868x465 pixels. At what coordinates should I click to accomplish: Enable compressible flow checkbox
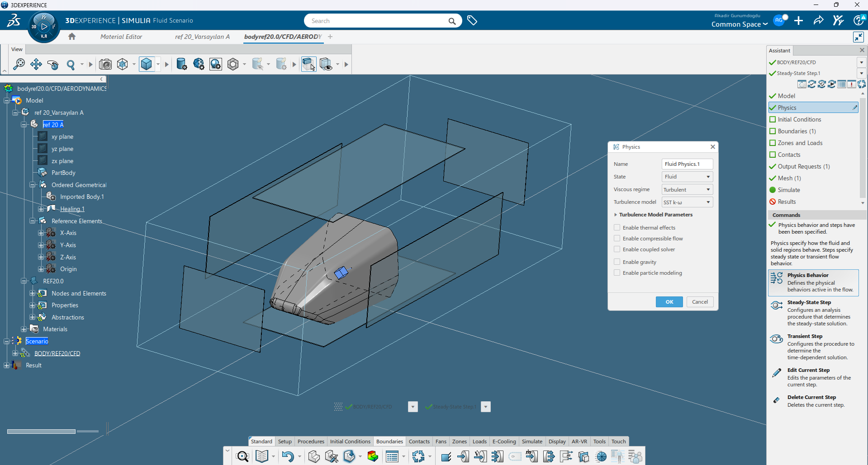[x=617, y=238]
